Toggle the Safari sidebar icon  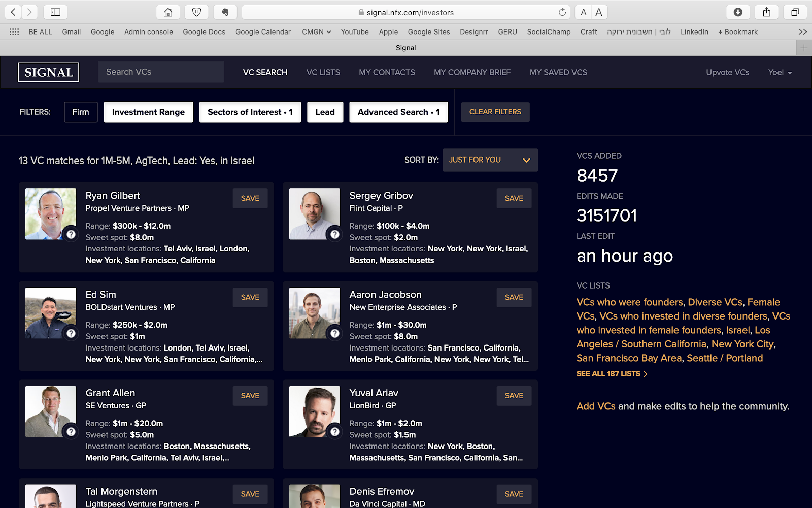(x=56, y=12)
